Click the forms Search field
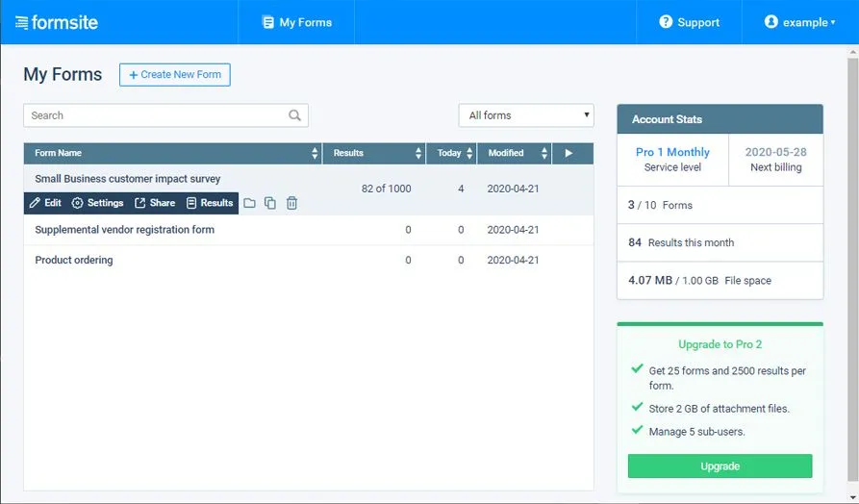The width and height of the screenshot is (859, 504). click(166, 115)
